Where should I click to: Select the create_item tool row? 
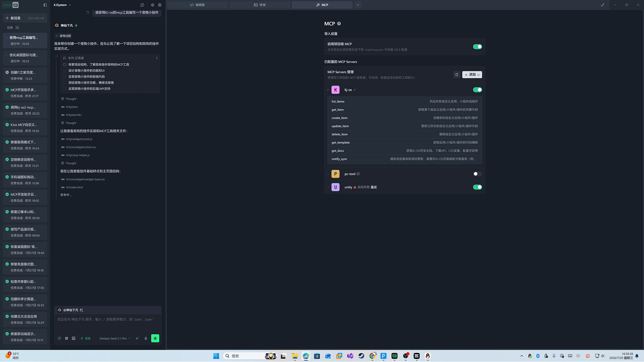pos(405,118)
